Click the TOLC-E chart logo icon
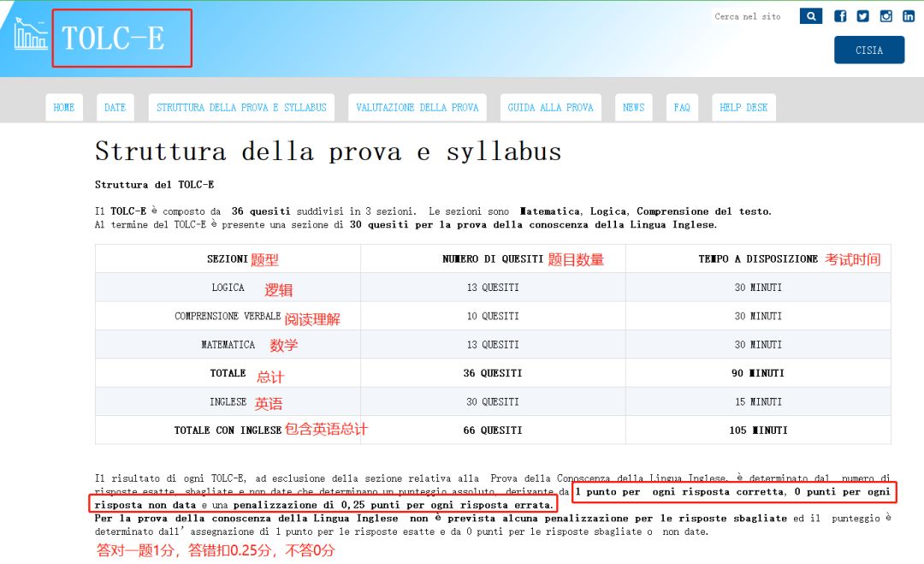Screen dimensions: 924x564 (x=31, y=33)
